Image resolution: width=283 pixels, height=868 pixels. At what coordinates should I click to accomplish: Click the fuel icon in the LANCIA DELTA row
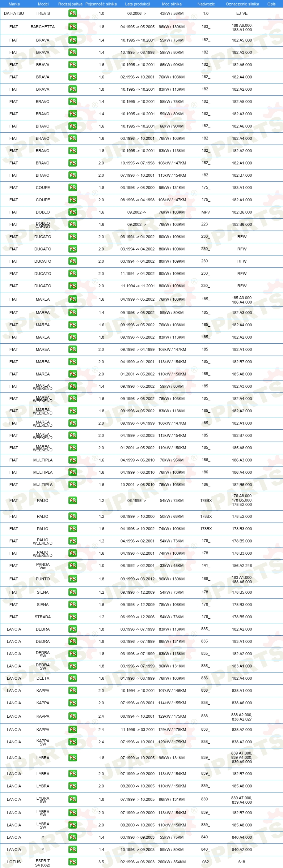tap(73, 678)
